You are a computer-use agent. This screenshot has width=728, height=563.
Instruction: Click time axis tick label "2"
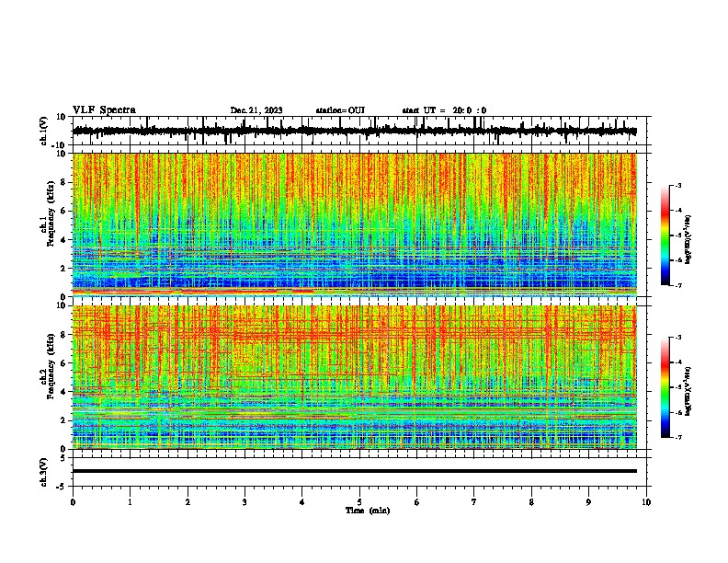tap(188, 501)
